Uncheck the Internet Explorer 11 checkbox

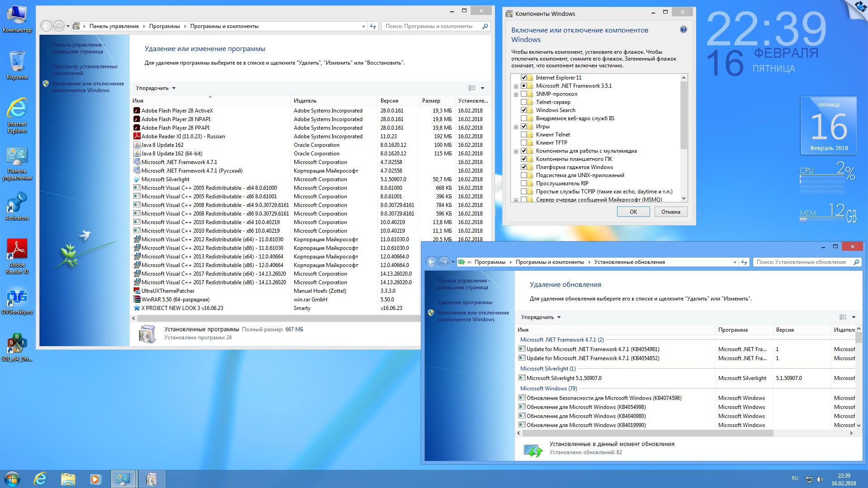(x=524, y=78)
